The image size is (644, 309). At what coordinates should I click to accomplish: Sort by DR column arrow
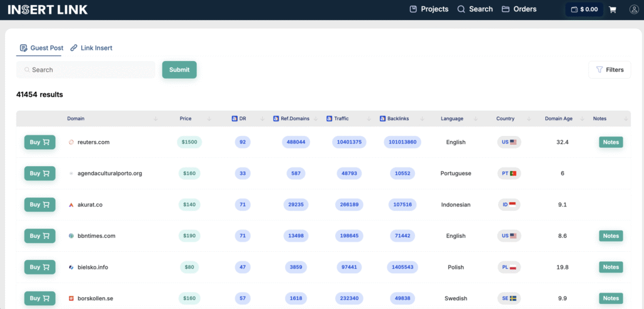coord(262,119)
